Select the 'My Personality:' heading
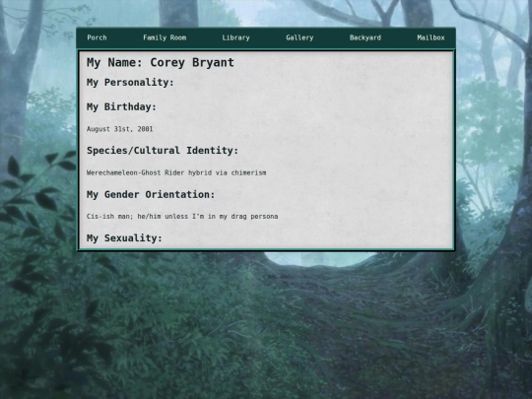The height and width of the screenshot is (399, 532). pyautogui.click(x=130, y=83)
